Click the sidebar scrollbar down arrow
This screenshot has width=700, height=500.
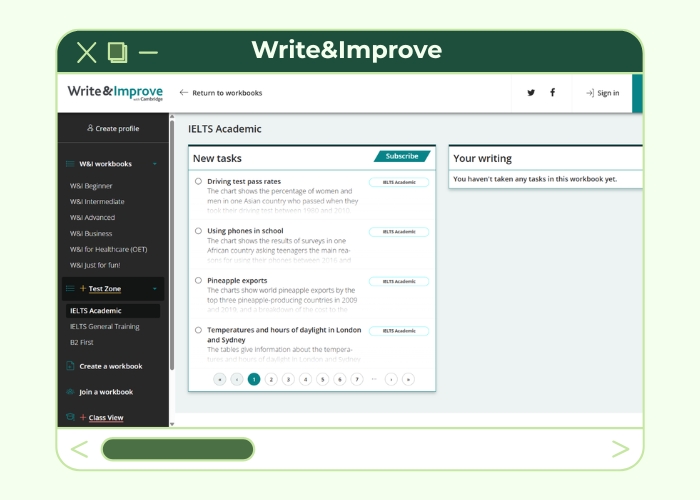pos(172,424)
